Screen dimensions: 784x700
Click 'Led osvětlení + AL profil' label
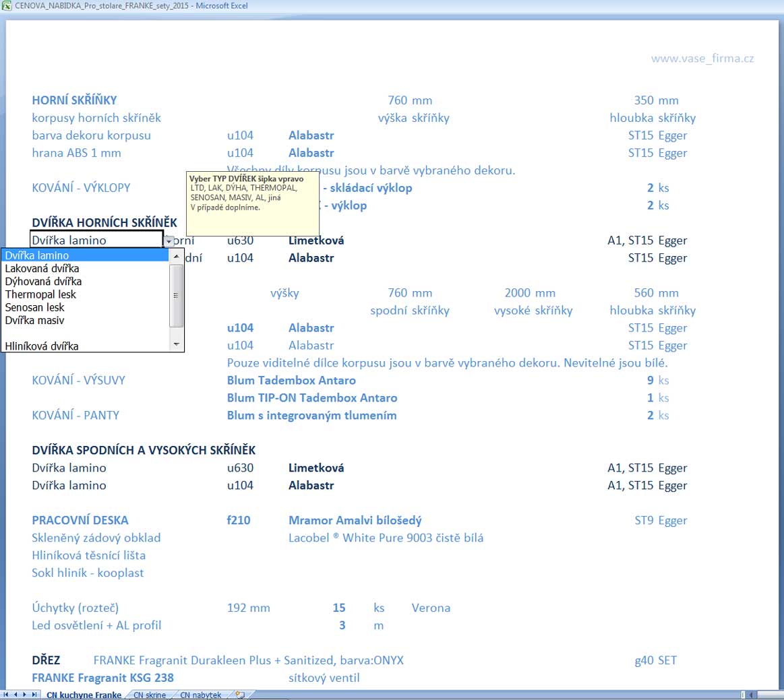(x=96, y=625)
